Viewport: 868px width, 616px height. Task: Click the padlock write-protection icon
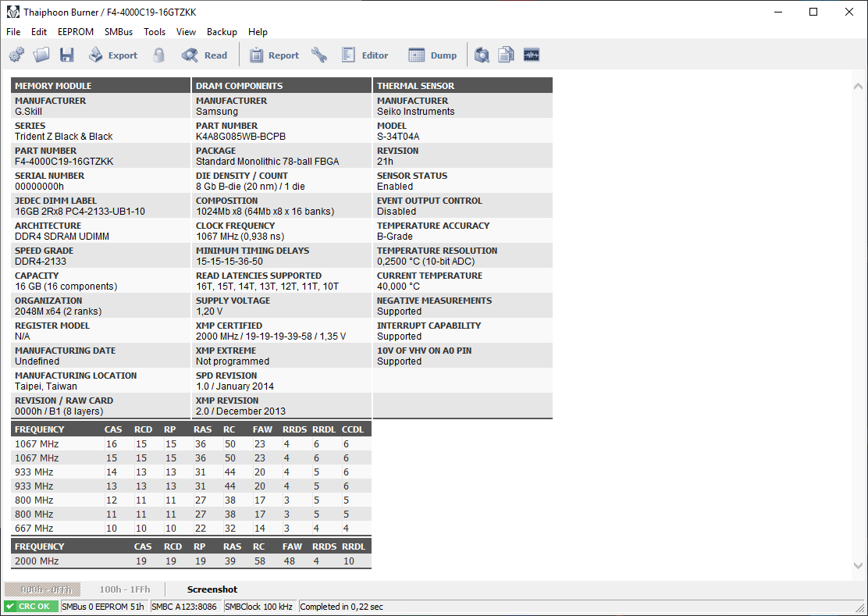(159, 55)
